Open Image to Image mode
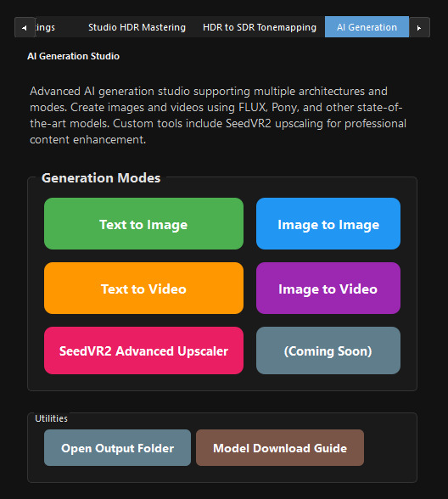Image resolution: width=448 pixels, height=499 pixels. (328, 224)
